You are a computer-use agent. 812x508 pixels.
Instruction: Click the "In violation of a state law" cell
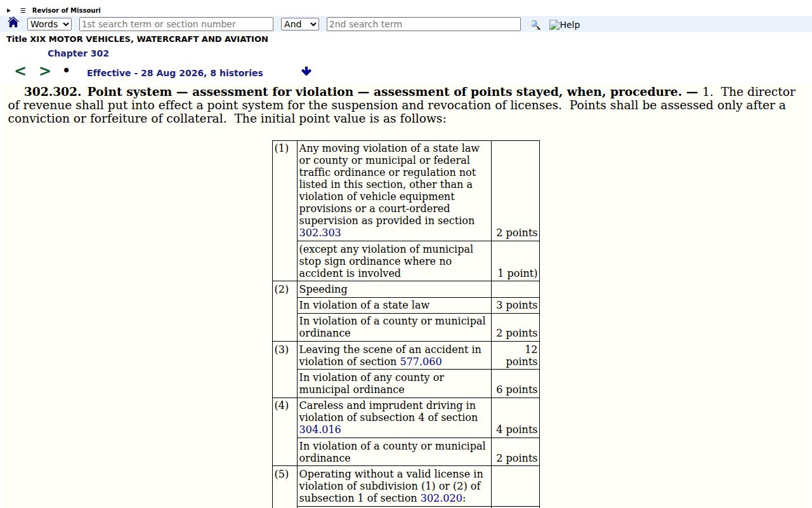point(394,305)
